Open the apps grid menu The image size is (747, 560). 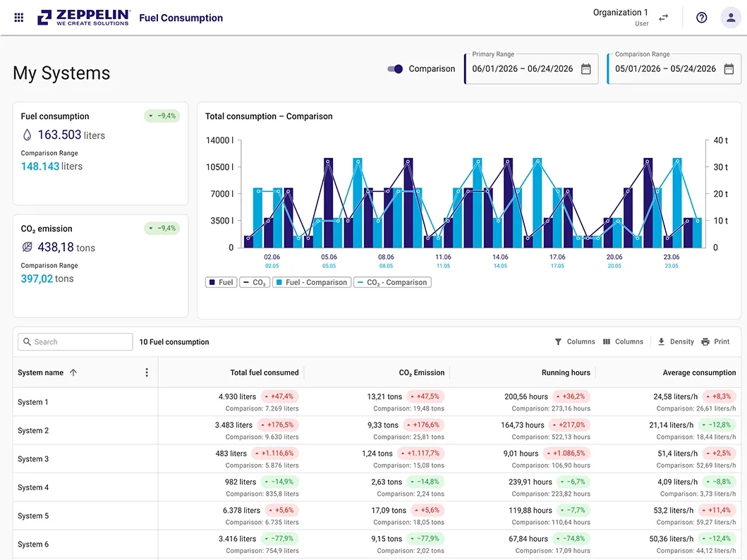pyautogui.click(x=18, y=18)
